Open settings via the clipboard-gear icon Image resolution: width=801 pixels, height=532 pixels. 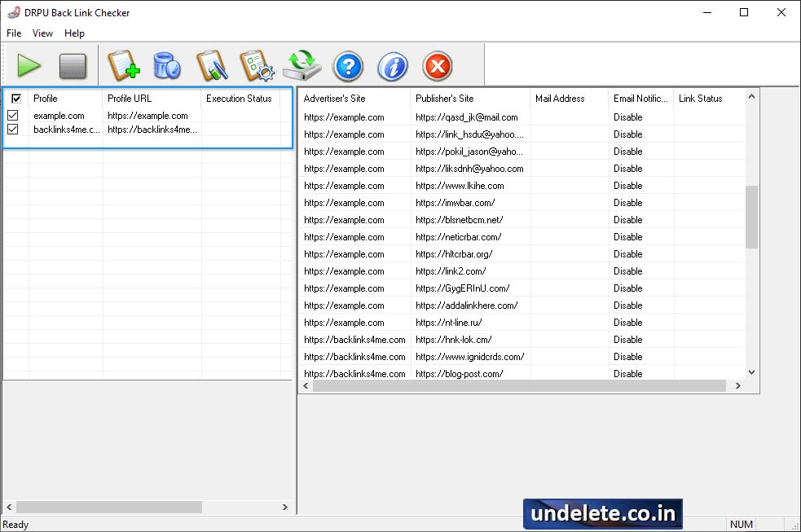coord(257,66)
